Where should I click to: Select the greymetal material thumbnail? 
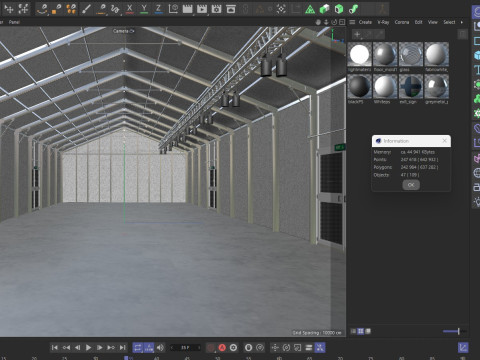[437, 86]
